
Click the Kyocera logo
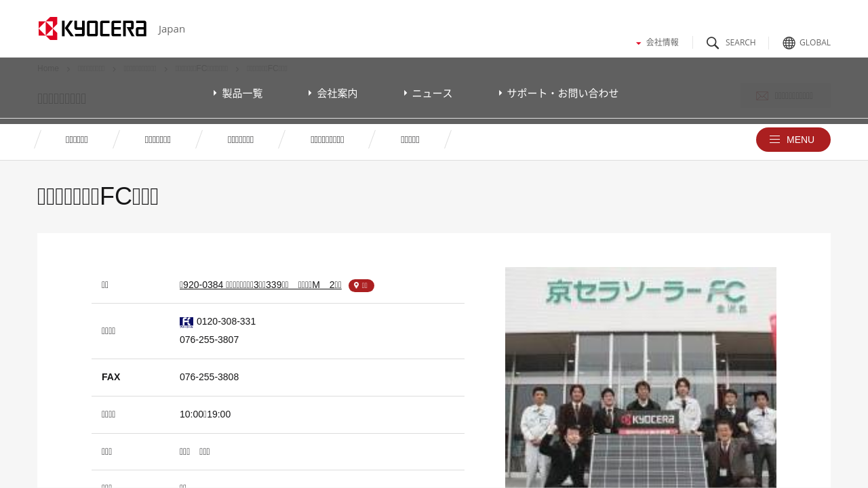coord(92,28)
